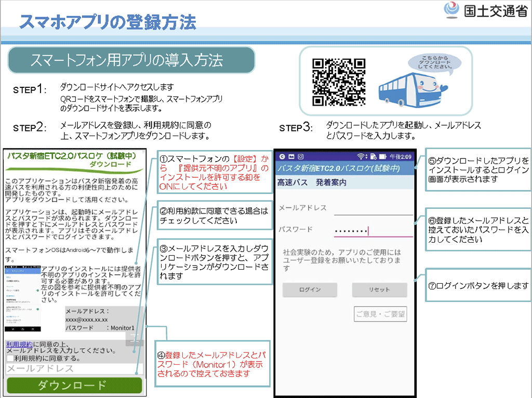Tap the round G icon in the phone status bar
The width and height of the screenshot is (532, 398).
coord(282,156)
